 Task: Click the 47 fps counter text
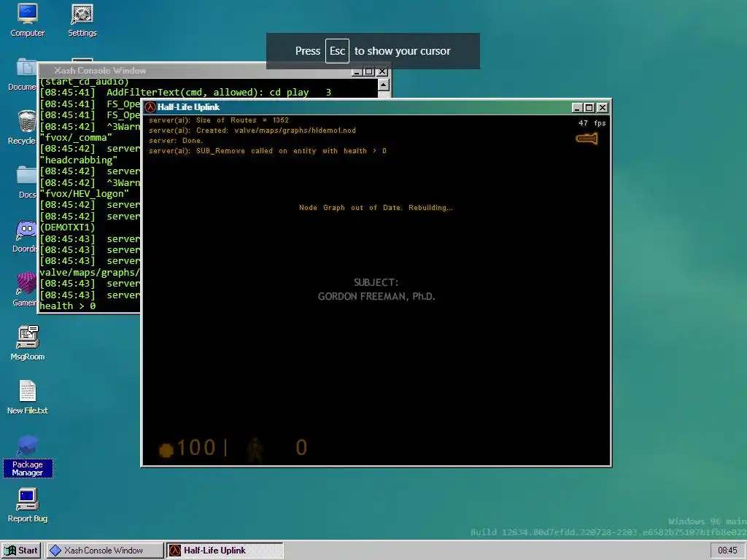(x=592, y=122)
